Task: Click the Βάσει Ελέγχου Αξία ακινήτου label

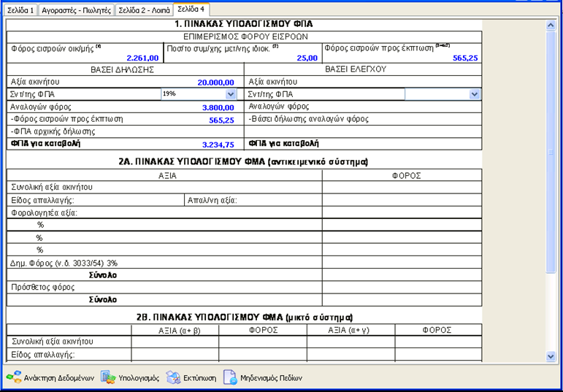Action: click(x=273, y=82)
